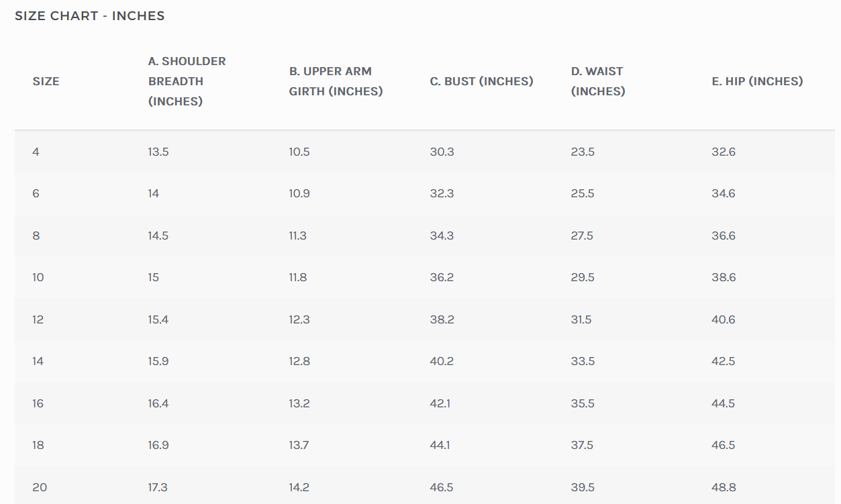Viewport: 841px width, 504px height.
Task: Select the 'E. Hip (Inches)' column header
Action: pyautogui.click(x=757, y=81)
